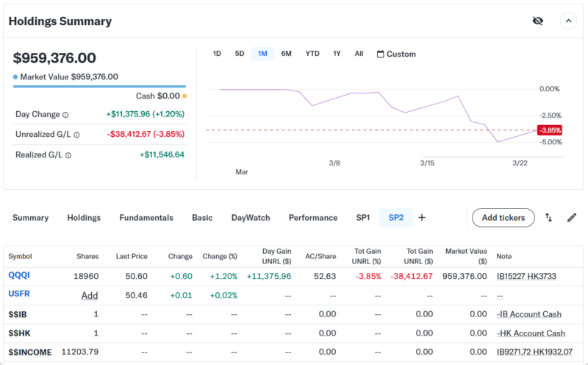Viewport: 588px width, 365px height.
Task: Click Add shares for USFR
Action: coord(90,295)
